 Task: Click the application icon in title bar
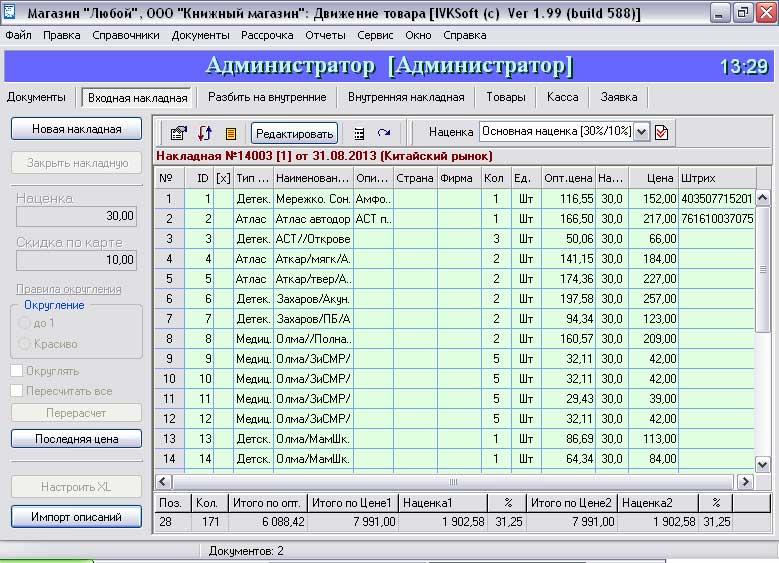[9, 11]
